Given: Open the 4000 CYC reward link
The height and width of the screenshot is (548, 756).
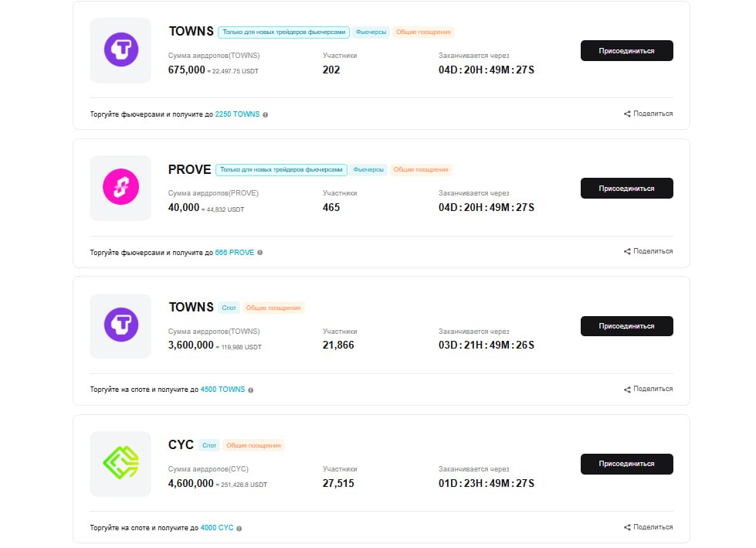Looking at the screenshot, I should (x=217, y=528).
